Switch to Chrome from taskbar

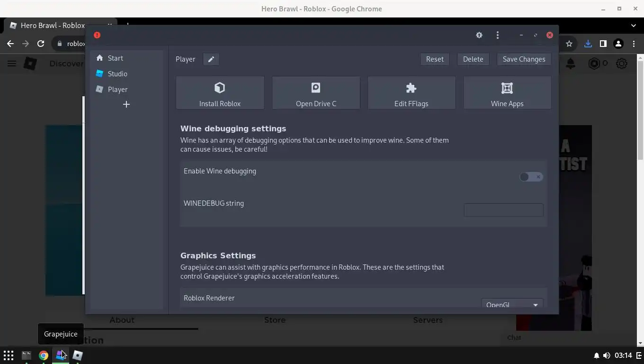coord(43,355)
